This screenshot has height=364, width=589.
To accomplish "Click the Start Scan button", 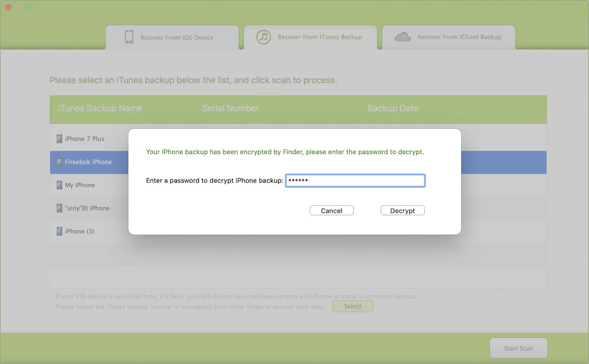I will coord(518,348).
